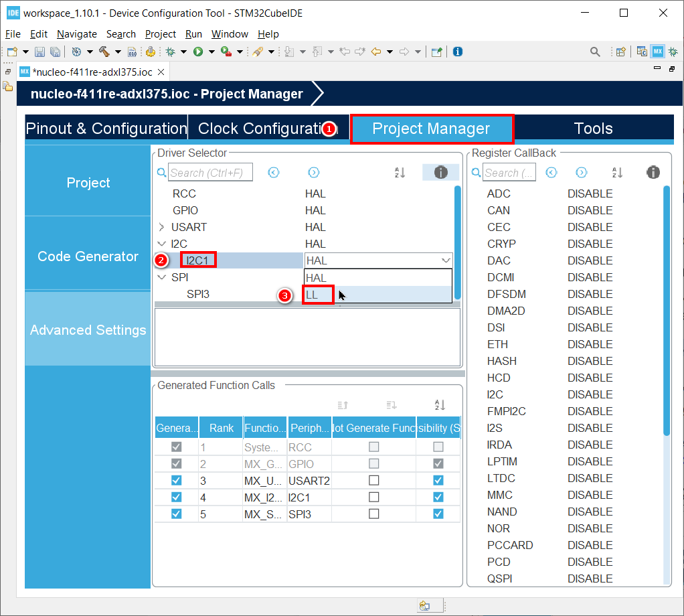Open the Debug button dropdown arrow
Viewport: 684px width, 616px height.
[183, 52]
